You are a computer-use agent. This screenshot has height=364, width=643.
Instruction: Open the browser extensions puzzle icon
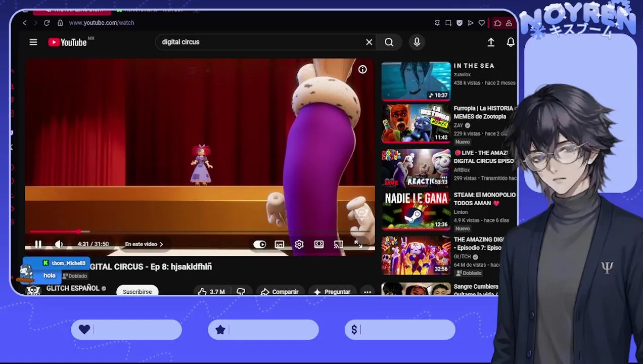(x=498, y=23)
